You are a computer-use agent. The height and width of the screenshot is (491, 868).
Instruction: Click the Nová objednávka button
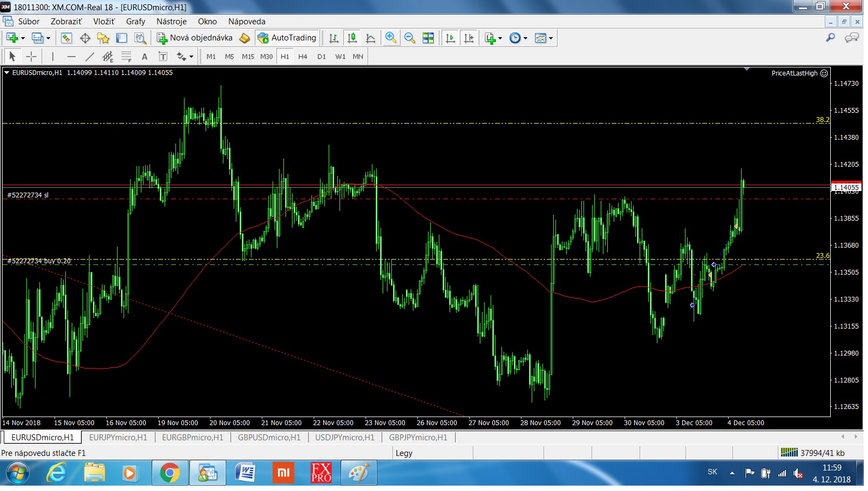(x=195, y=38)
